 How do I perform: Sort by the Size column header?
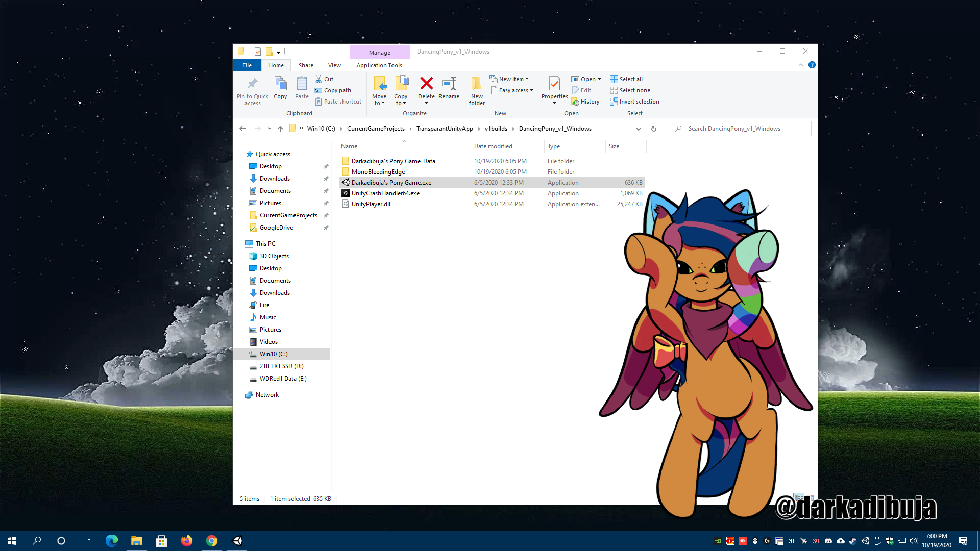click(x=614, y=146)
